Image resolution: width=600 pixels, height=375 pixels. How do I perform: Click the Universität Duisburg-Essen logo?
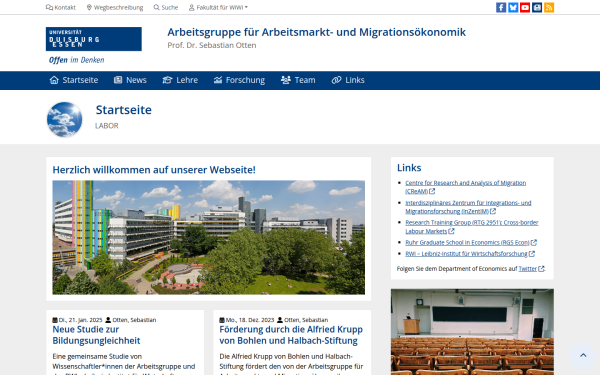[x=94, y=39]
